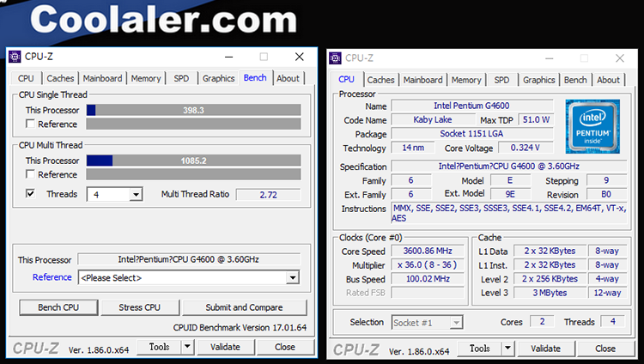Viewport: 644px width, 364px height.
Task: Click Revision value B0
Action: pos(606,194)
